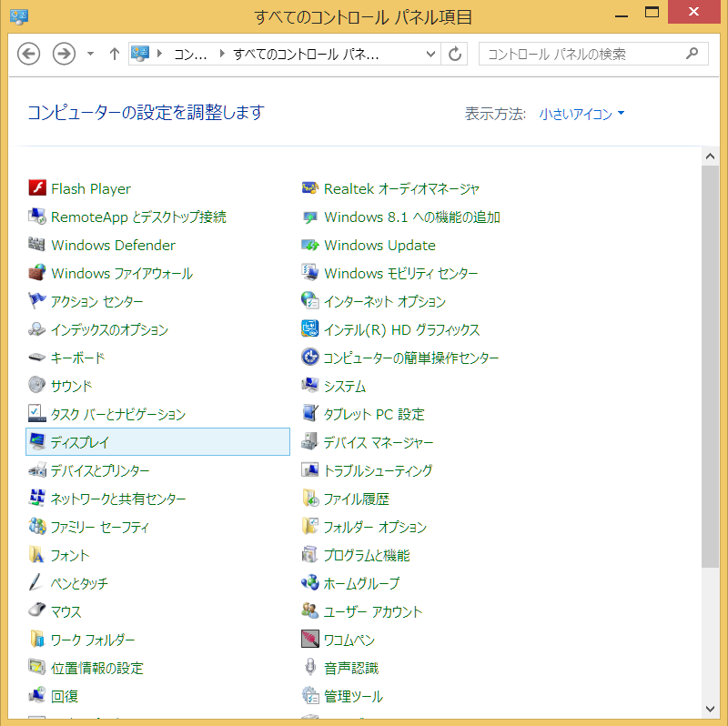Image resolution: width=728 pixels, height=726 pixels.
Task: Click the vertical scrollbar thumb
Action: 710,367
